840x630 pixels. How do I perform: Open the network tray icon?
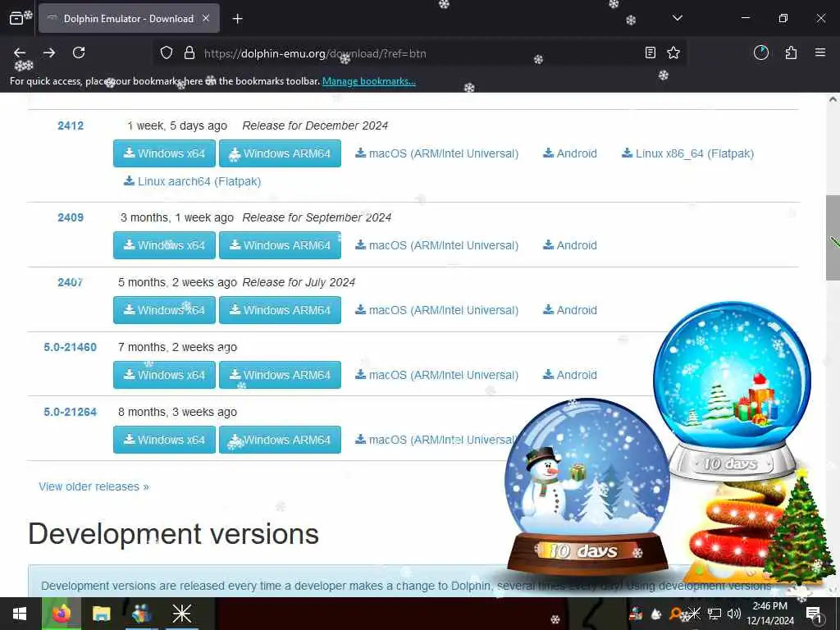point(714,614)
